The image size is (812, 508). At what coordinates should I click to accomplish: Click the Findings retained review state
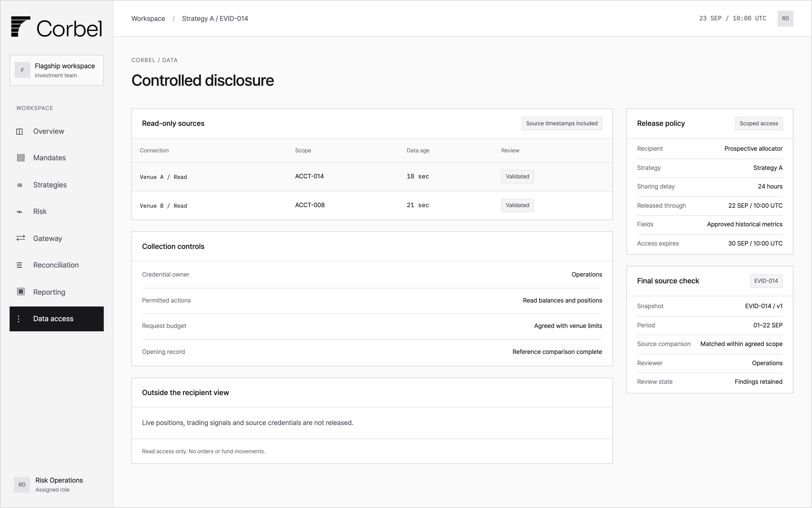[758, 382]
